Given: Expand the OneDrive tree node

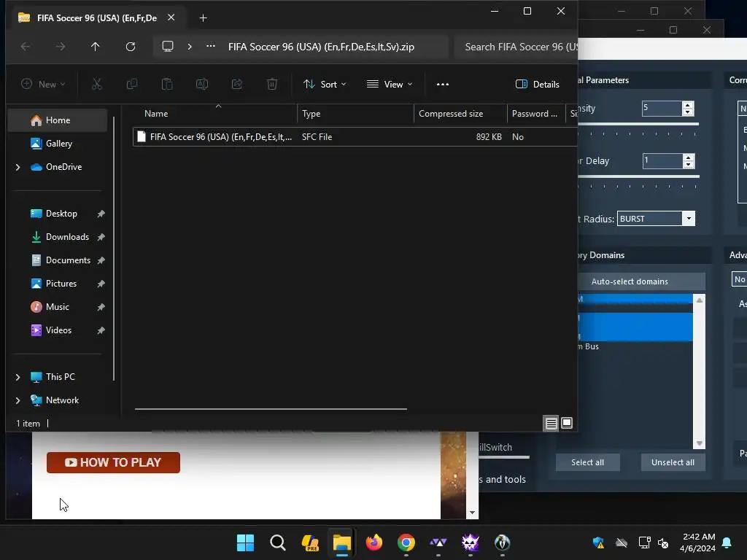Looking at the screenshot, I should 18,167.
